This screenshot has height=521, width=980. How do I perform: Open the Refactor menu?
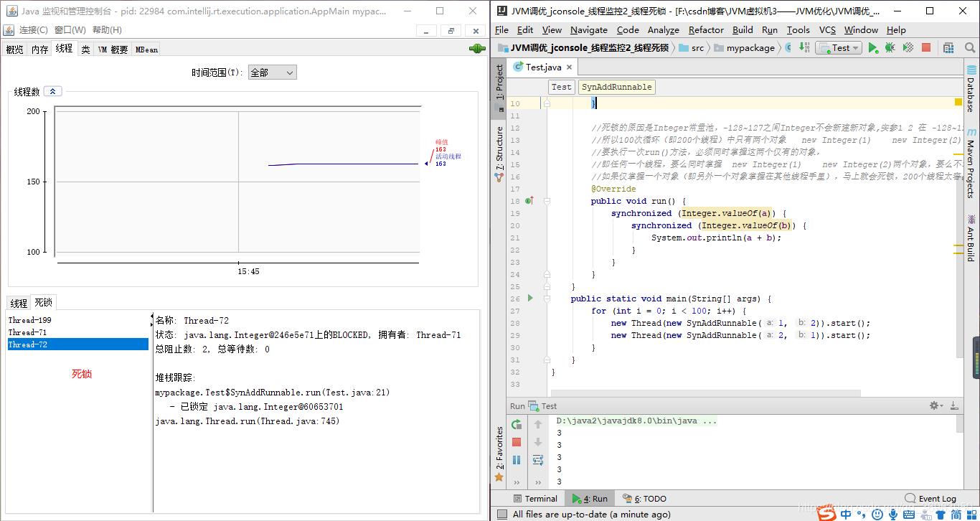click(706, 29)
